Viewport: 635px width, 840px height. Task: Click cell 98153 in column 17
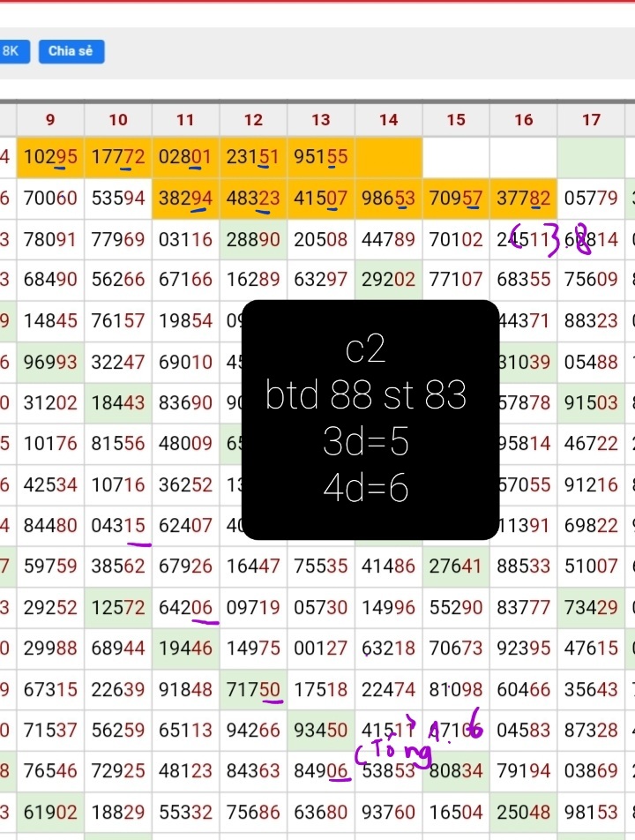[x=591, y=813]
